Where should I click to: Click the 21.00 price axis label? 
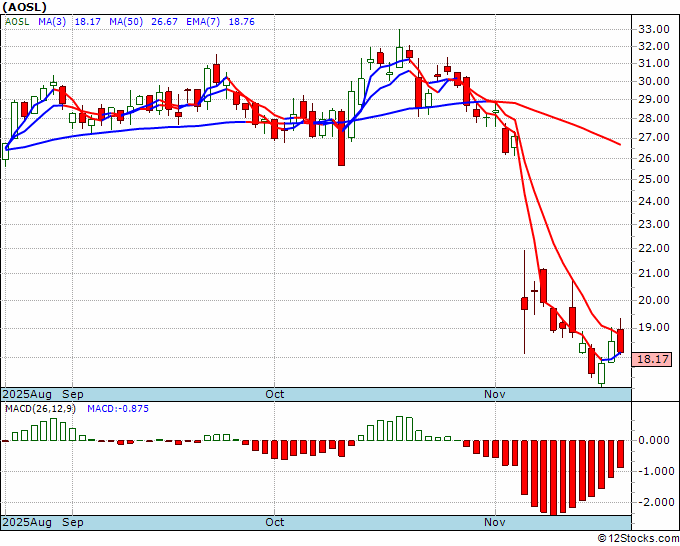coord(654,273)
